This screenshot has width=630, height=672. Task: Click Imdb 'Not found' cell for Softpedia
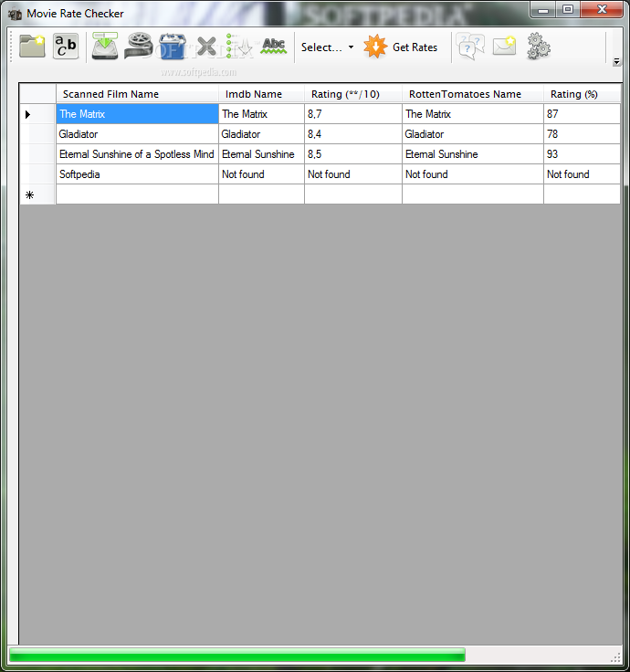[261, 174]
